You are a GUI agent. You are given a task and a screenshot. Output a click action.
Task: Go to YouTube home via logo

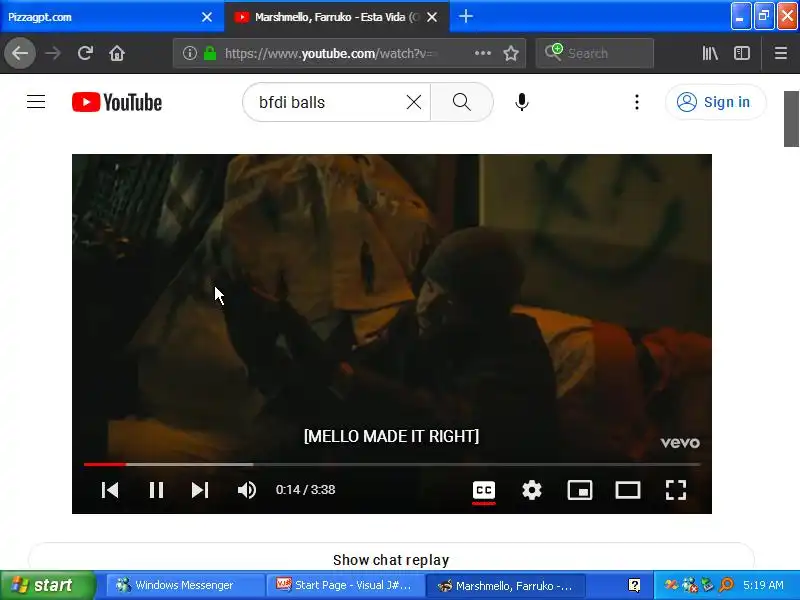point(117,102)
